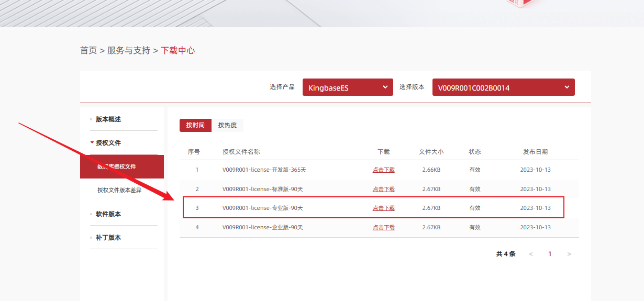The height and width of the screenshot is (301, 644).
Task: Click the 序号 column header
Action: pos(194,152)
